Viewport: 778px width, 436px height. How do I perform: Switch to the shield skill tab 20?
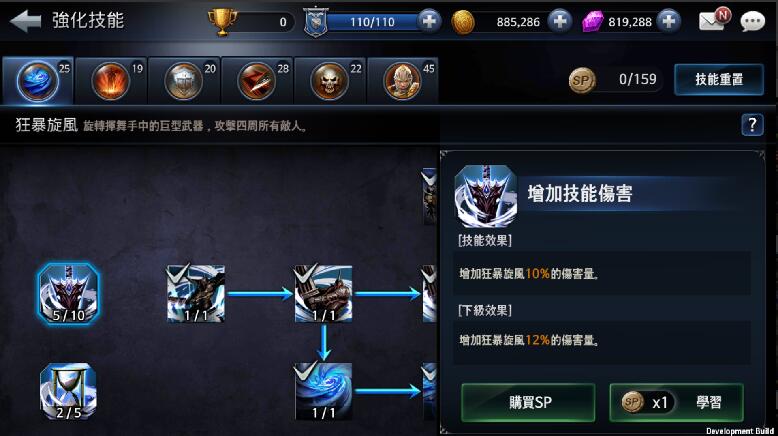point(184,80)
